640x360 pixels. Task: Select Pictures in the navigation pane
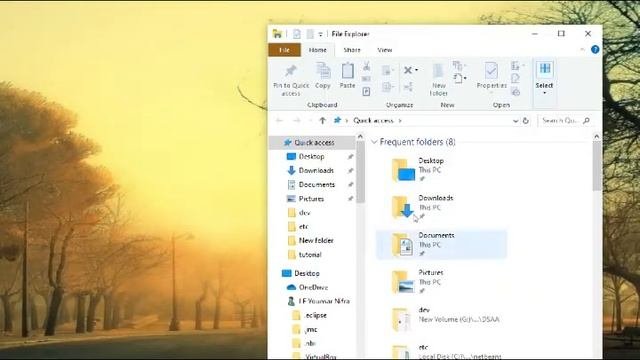click(x=312, y=199)
